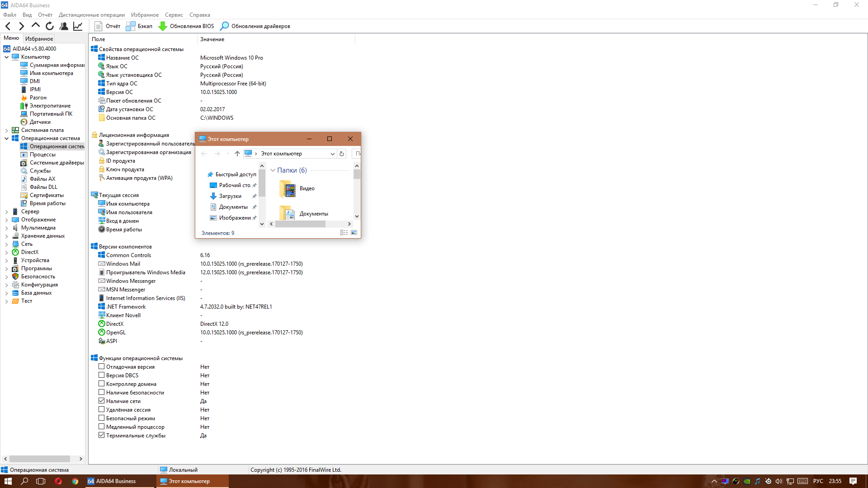Expand the Системная плата tree node
This screenshot has width=868, height=488.
[6, 131]
